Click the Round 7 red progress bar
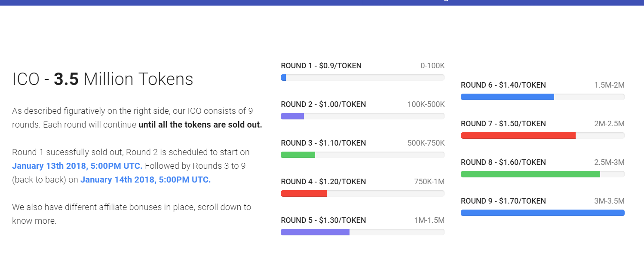Screen dimensions: 644x271 [x=543, y=136]
